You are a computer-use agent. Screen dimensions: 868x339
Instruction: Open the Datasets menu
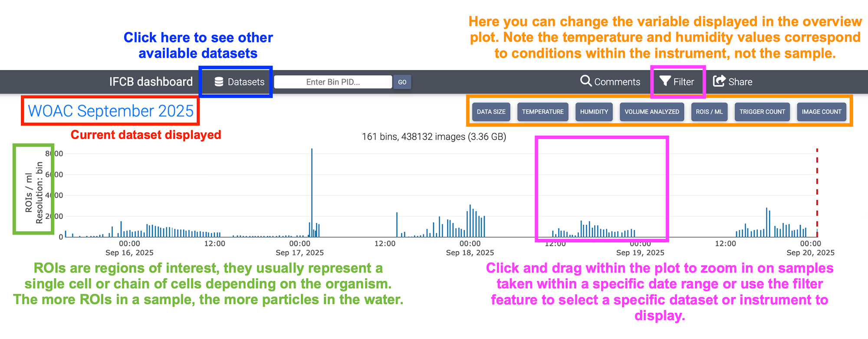pos(240,82)
